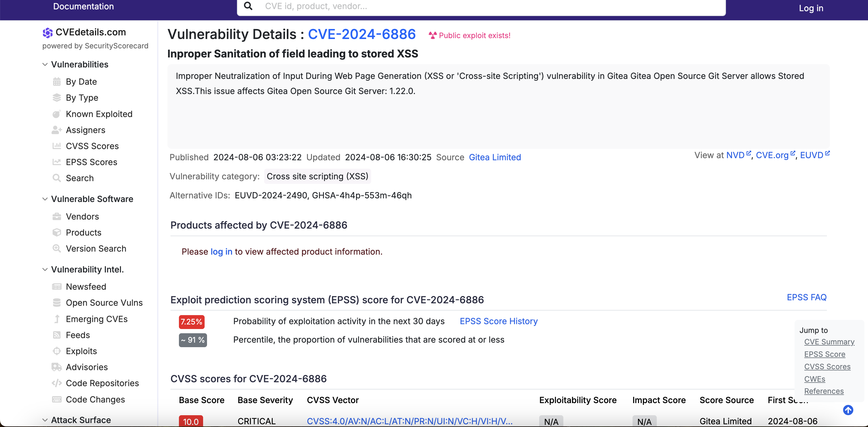Click the Open Source Vulns database icon
The width and height of the screenshot is (868, 427).
57,303
